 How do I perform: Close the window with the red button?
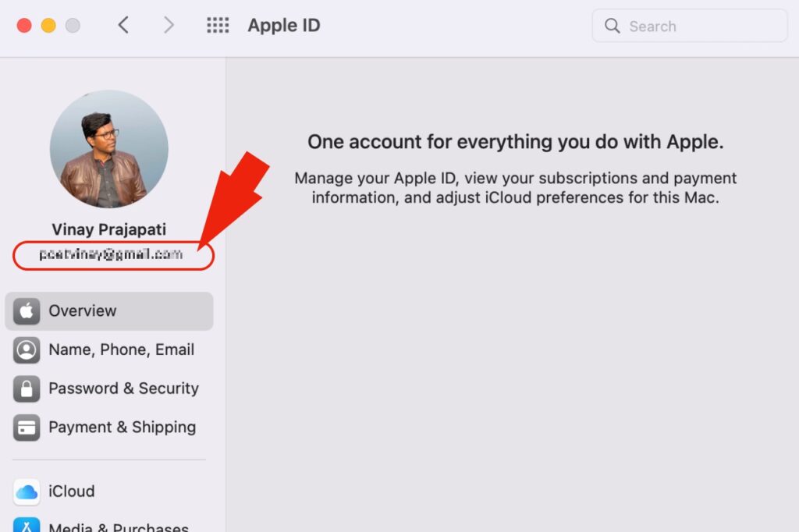point(24,26)
